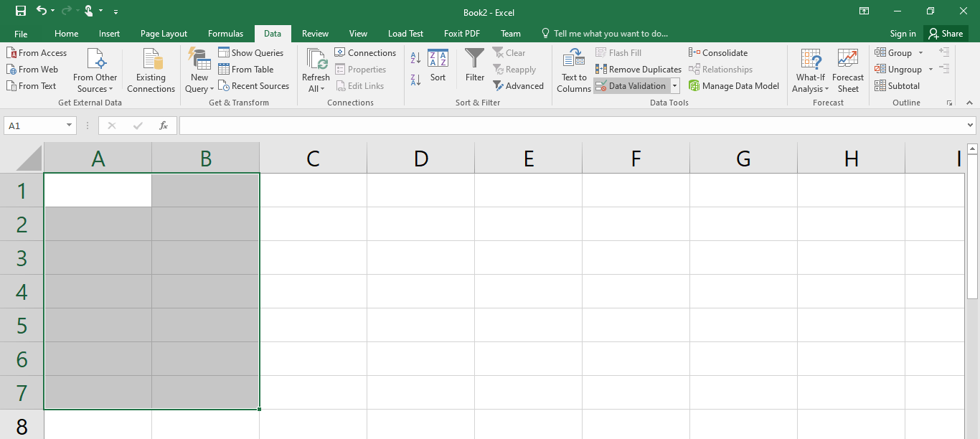Sort Z to A descending

(x=415, y=79)
